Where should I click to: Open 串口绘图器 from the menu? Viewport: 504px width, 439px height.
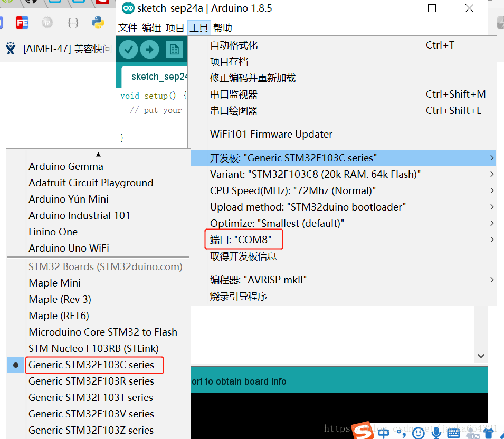pos(343,111)
